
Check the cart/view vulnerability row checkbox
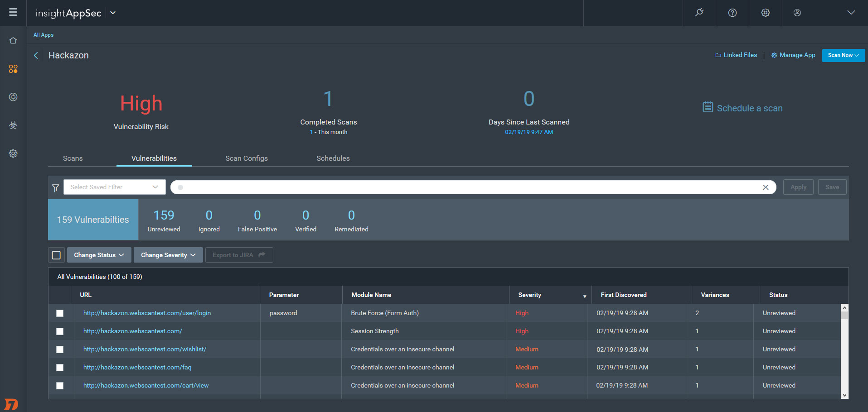[60, 386]
